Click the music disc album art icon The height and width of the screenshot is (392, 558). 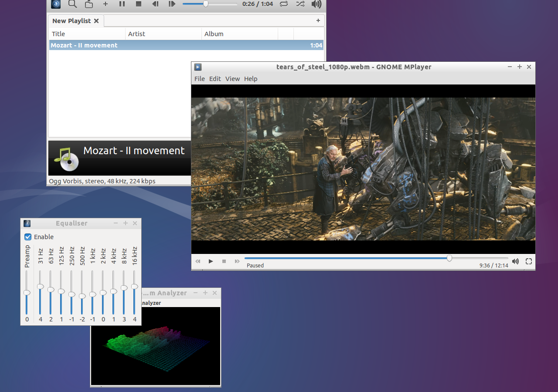click(67, 159)
